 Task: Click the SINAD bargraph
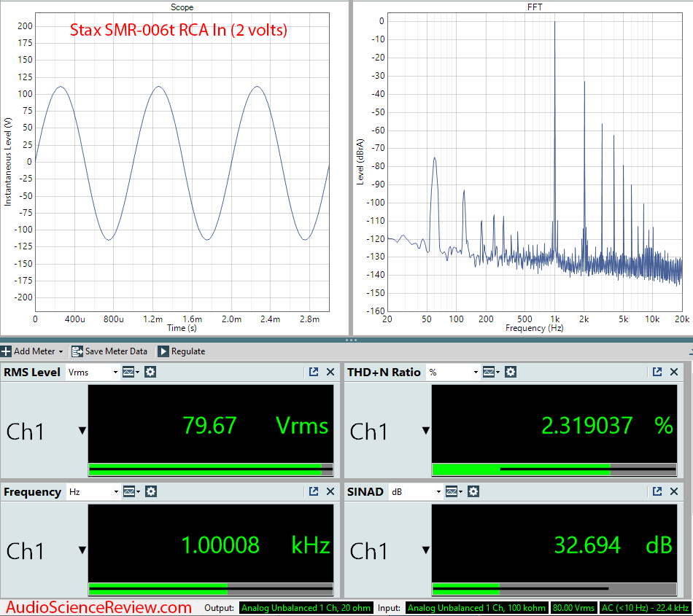coord(554,588)
